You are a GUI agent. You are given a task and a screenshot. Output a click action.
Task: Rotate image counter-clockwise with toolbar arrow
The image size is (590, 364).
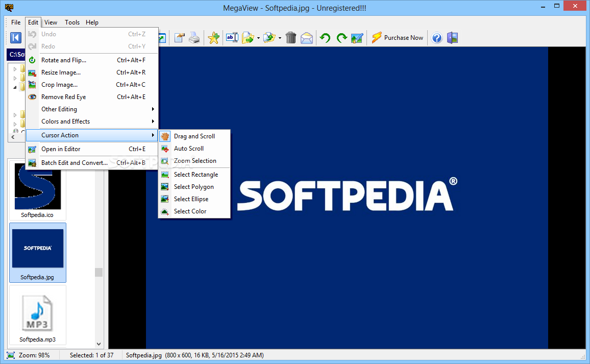tap(325, 38)
